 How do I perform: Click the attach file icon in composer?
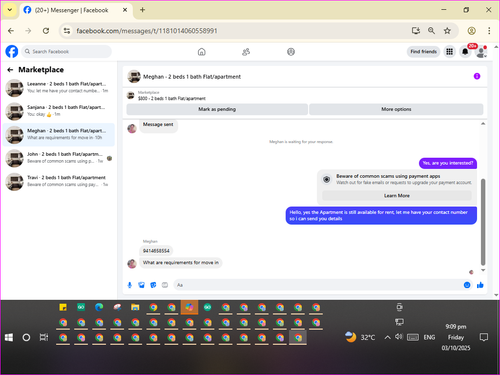141,285
